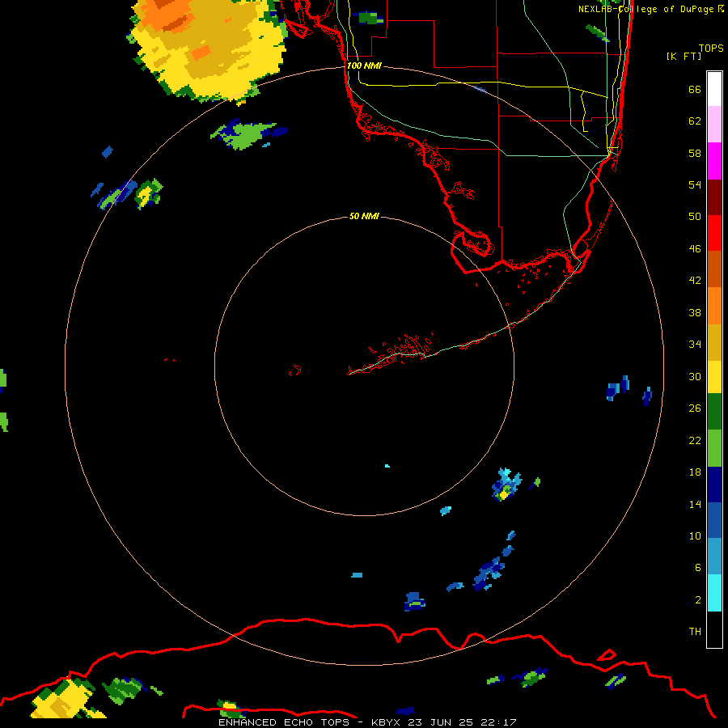Viewport: 728px width, 728px height.
Task: Click the "46" scale value
Action: coord(695,249)
